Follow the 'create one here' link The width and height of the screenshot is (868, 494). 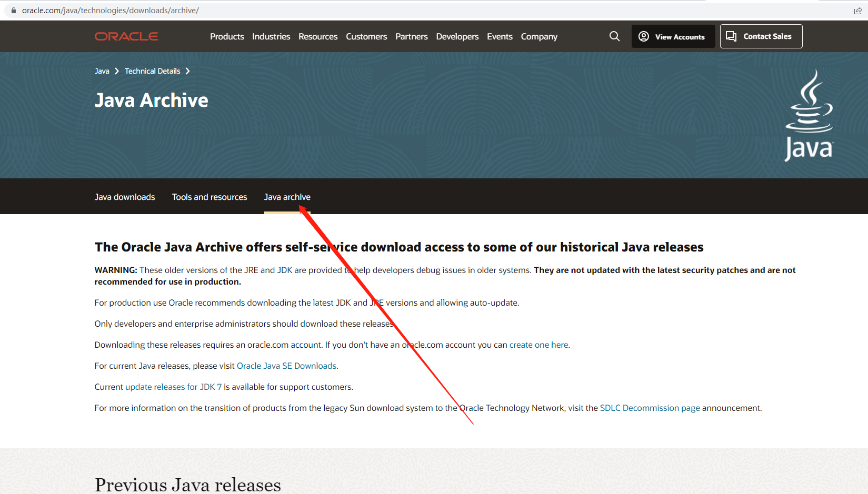coord(539,345)
